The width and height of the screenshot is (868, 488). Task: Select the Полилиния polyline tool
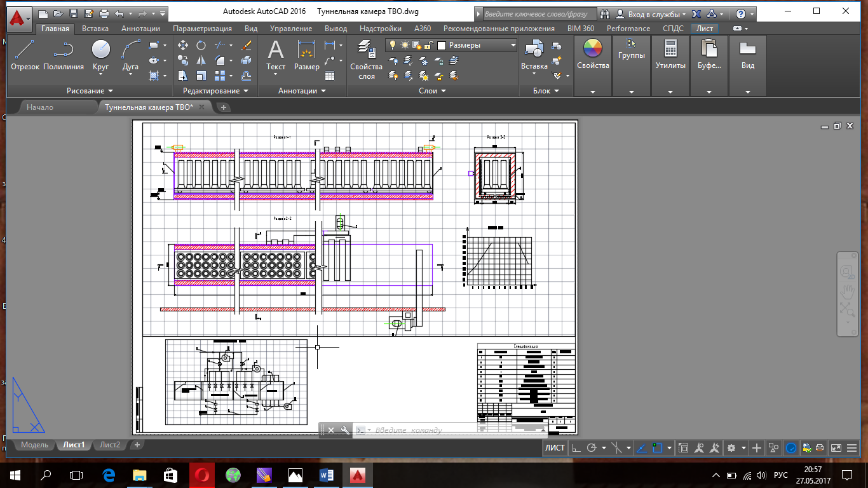(64, 55)
